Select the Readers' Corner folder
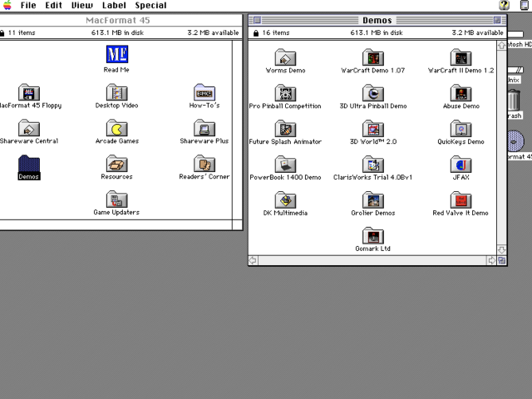Viewport: 532px width, 399px height. click(204, 164)
